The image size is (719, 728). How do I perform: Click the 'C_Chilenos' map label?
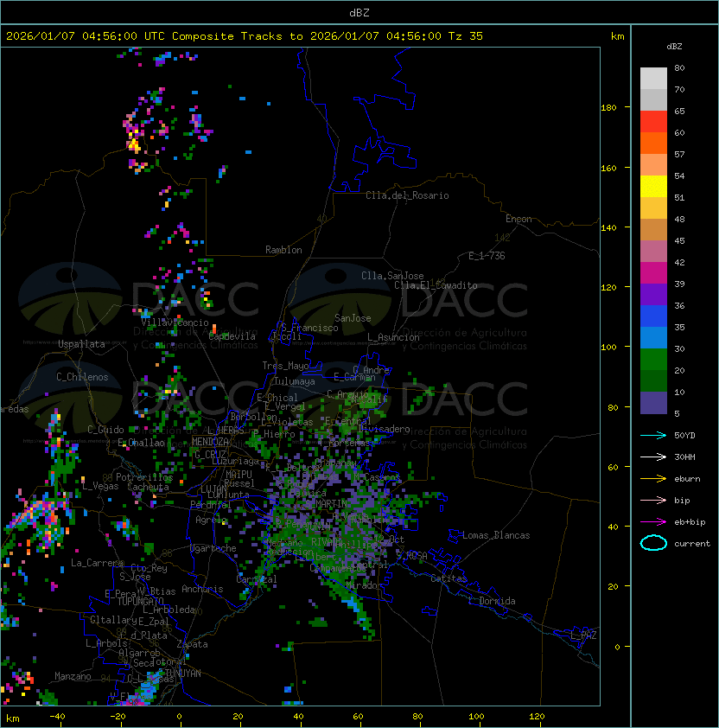click(x=82, y=377)
